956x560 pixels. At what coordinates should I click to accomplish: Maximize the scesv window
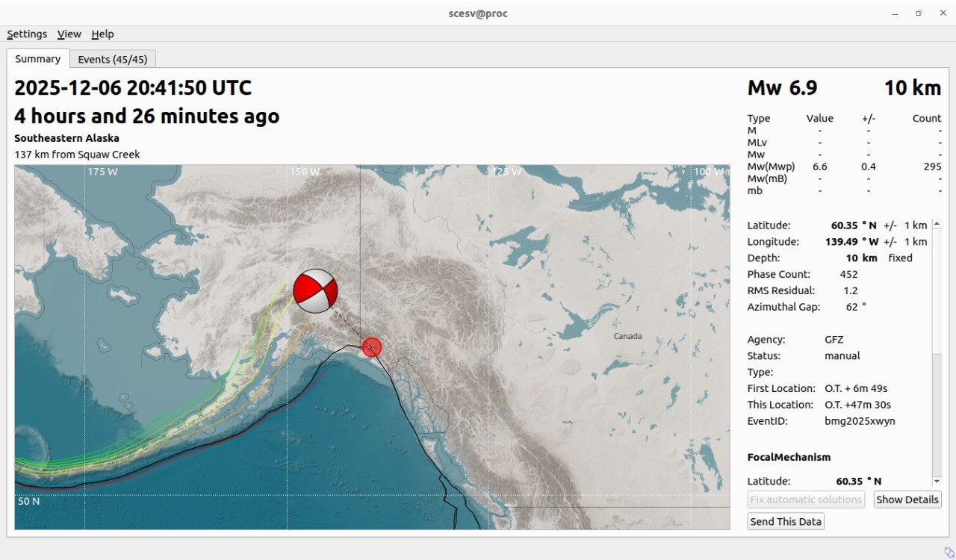[x=919, y=13]
